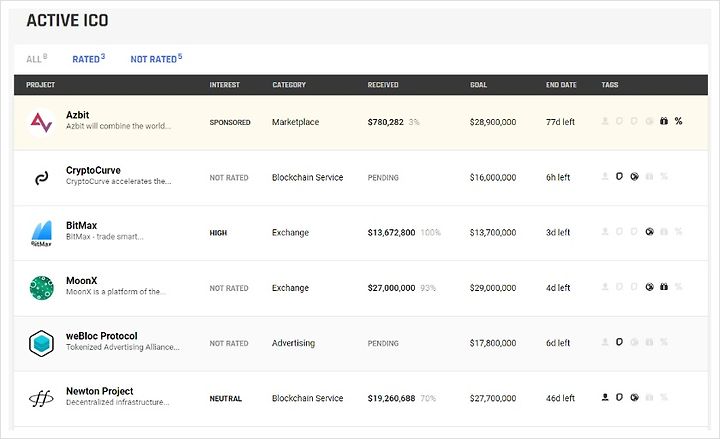Image resolution: width=720 pixels, height=439 pixels.
Task: Click the gift bonus tag in Azbit row
Action: coord(664,121)
